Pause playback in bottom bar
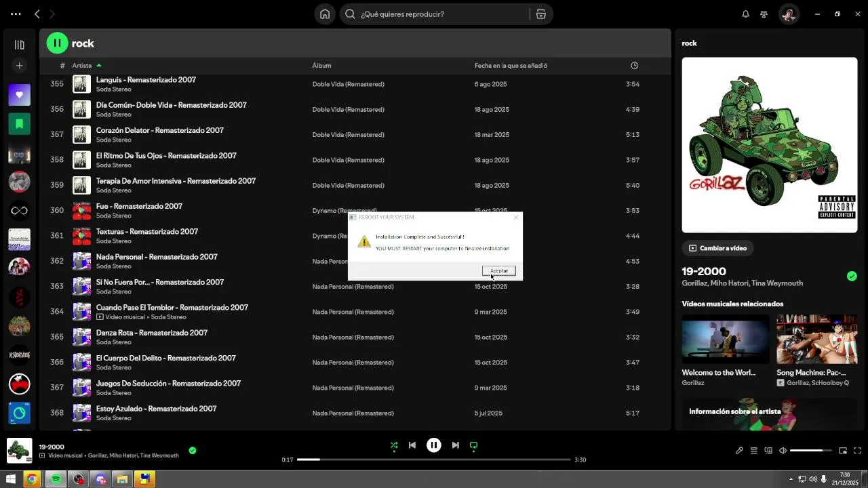The height and width of the screenshot is (488, 868). coord(434,445)
